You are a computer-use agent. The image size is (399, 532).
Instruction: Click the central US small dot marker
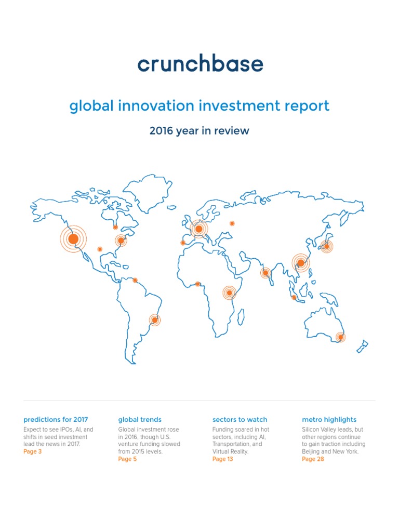(x=100, y=249)
